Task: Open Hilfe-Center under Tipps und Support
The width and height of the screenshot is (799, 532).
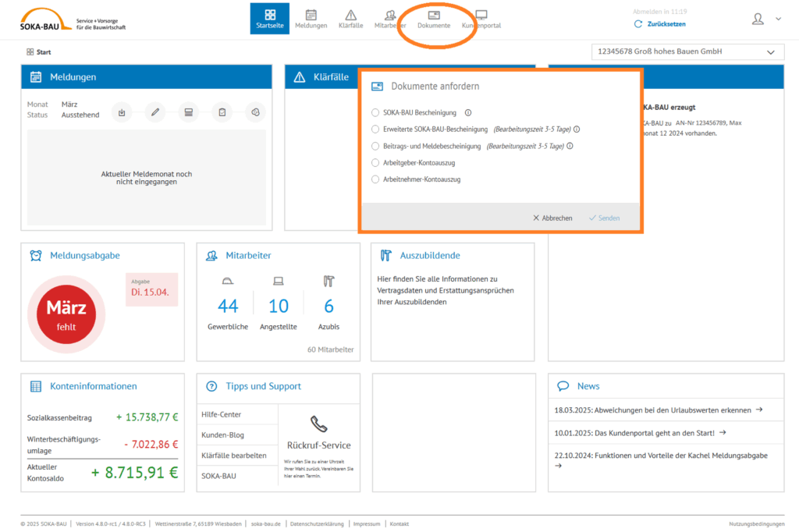Action: 222,414
